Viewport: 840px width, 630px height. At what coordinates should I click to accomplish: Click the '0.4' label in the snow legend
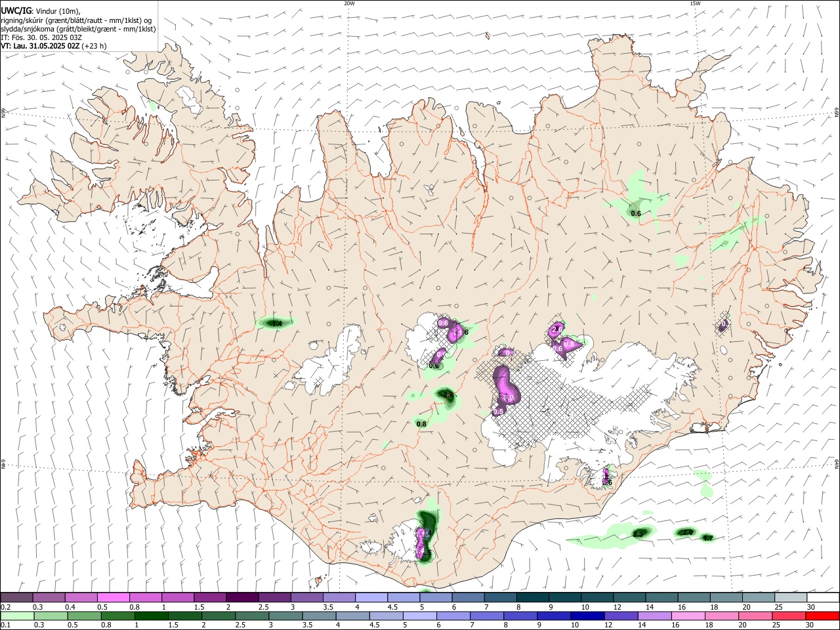[x=70, y=607]
